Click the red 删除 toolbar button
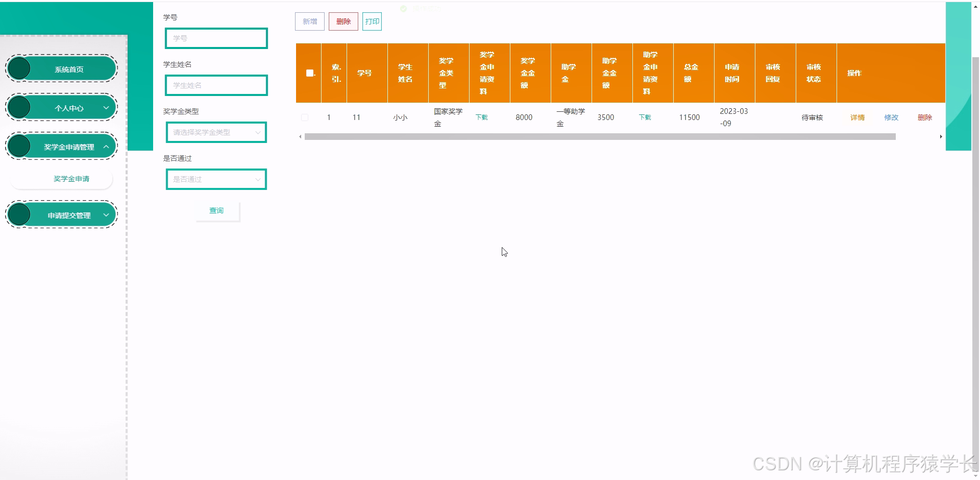The height and width of the screenshot is (480, 980). click(344, 21)
